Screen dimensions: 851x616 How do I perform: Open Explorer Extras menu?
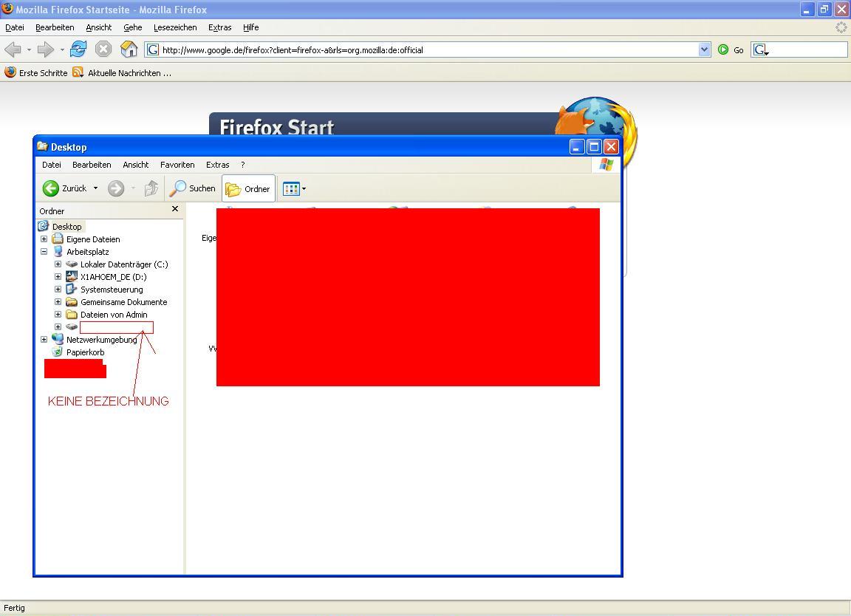click(x=218, y=165)
